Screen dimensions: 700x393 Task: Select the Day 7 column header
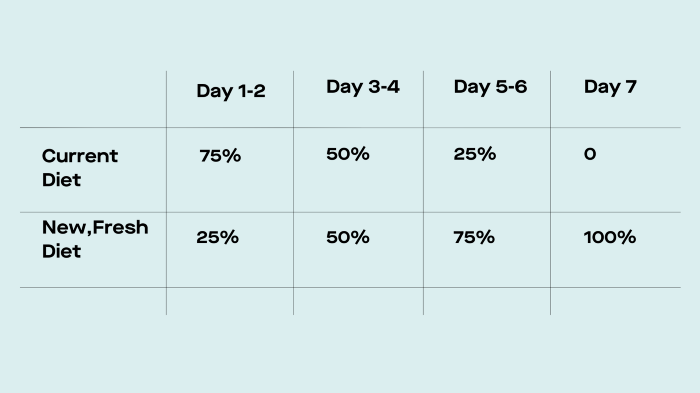tap(610, 87)
